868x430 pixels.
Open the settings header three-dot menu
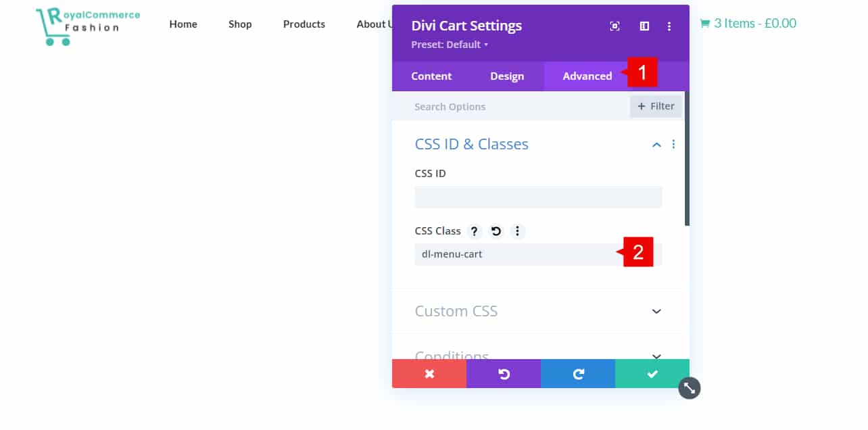pos(669,26)
